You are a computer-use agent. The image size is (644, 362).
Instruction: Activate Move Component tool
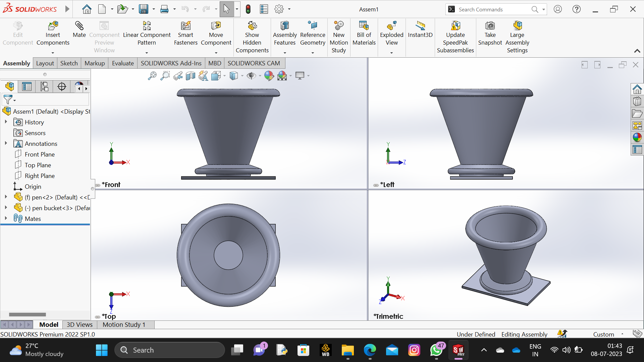[x=216, y=33]
